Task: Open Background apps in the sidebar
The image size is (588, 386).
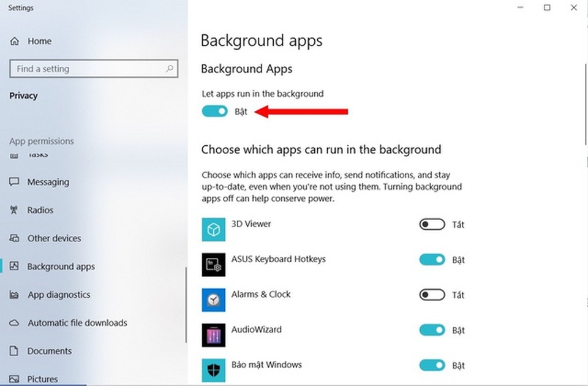Action: click(61, 267)
